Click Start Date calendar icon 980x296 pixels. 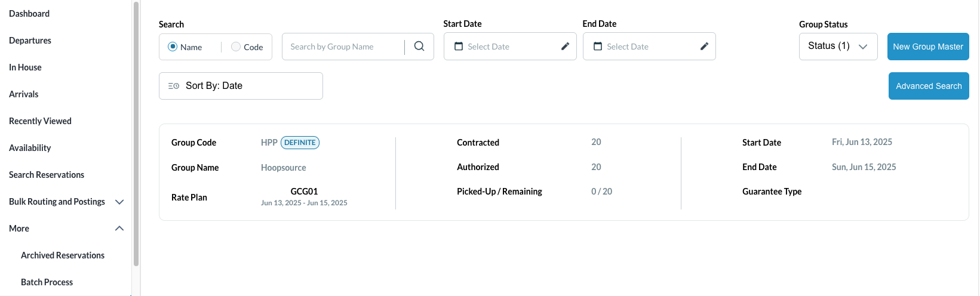tap(459, 47)
